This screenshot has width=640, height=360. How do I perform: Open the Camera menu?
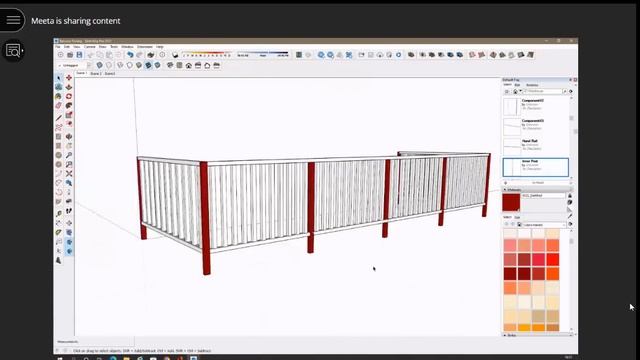[89, 47]
